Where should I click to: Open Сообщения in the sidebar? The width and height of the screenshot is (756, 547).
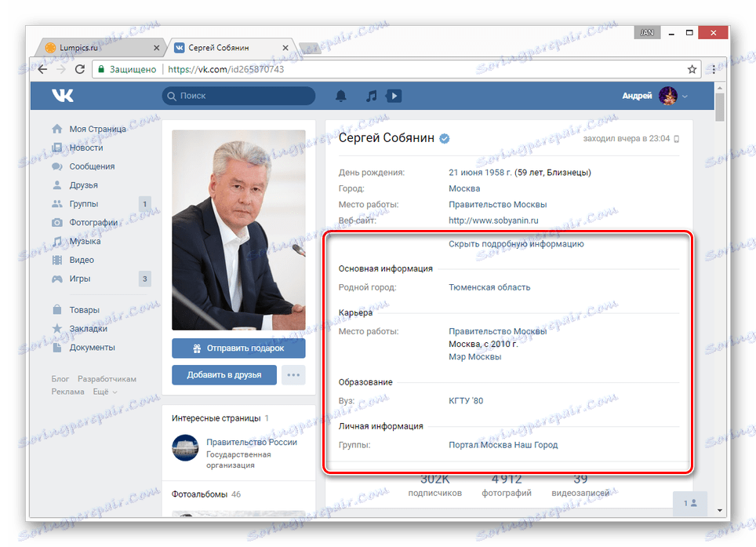pyautogui.click(x=92, y=166)
